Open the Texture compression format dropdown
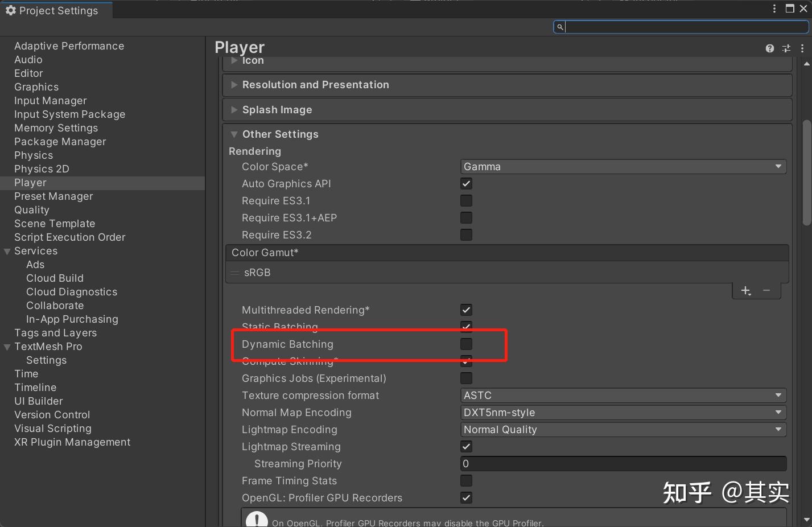 pyautogui.click(x=623, y=395)
